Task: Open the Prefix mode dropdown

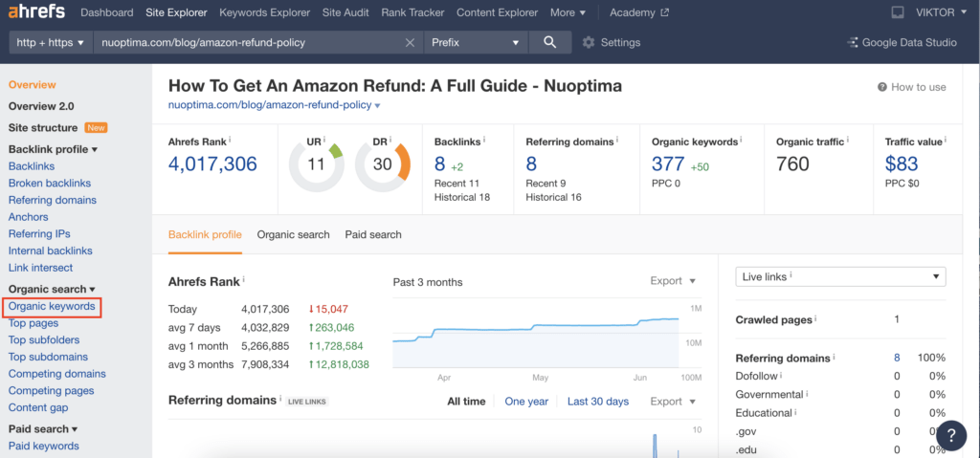Action: (477, 42)
